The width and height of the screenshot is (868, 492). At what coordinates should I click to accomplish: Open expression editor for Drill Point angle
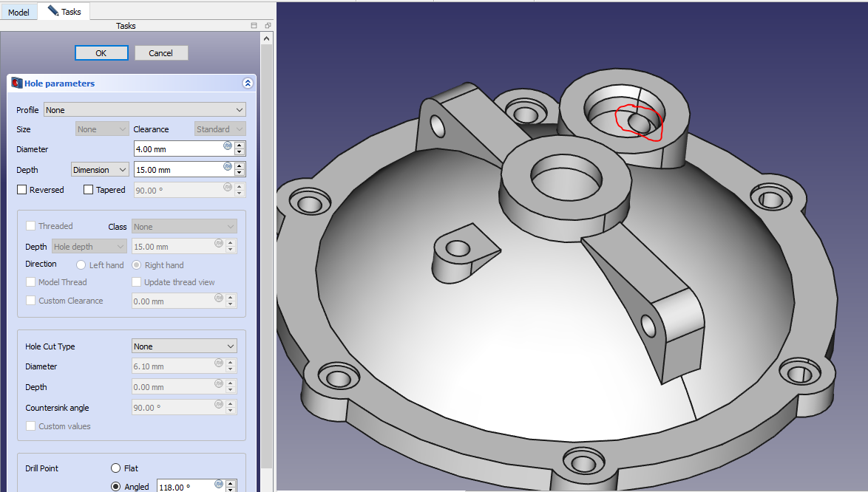(x=219, y=484)
